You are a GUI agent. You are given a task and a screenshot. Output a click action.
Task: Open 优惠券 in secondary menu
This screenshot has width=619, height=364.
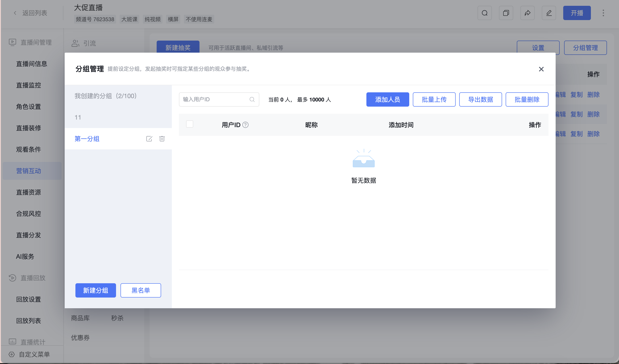pyautogui.click(x=80, y=338)
